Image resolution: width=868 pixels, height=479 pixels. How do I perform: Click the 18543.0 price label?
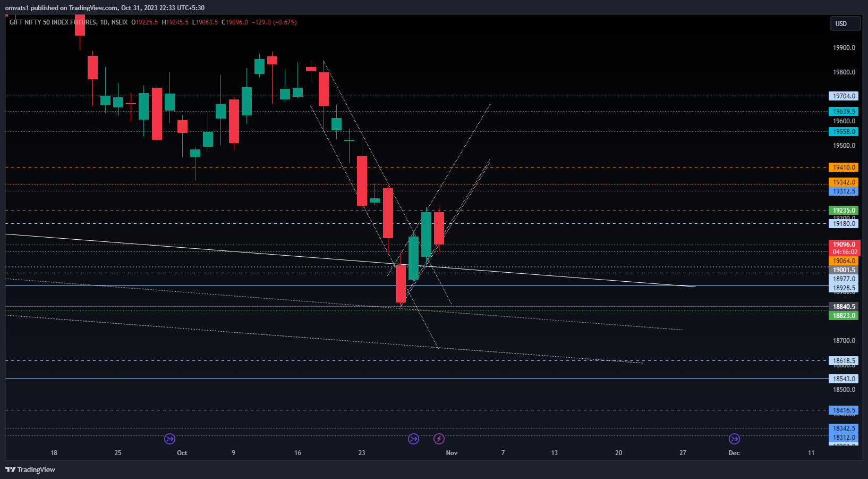(x=844, y=379)
